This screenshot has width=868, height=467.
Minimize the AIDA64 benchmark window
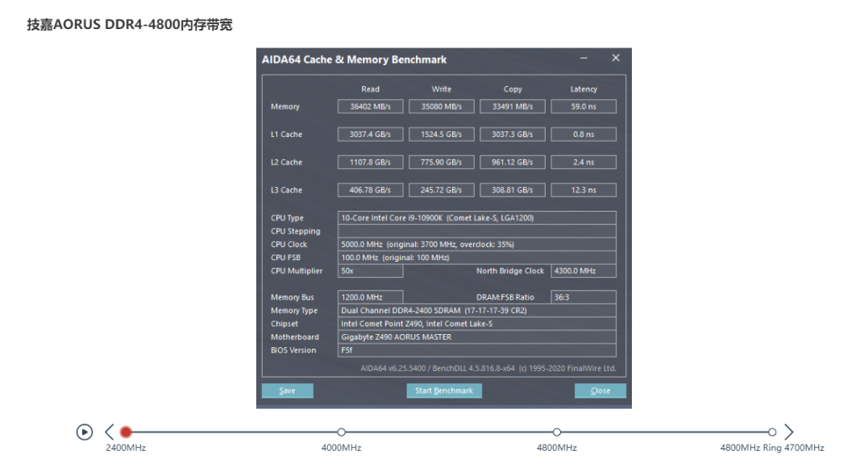coord(584,59)
